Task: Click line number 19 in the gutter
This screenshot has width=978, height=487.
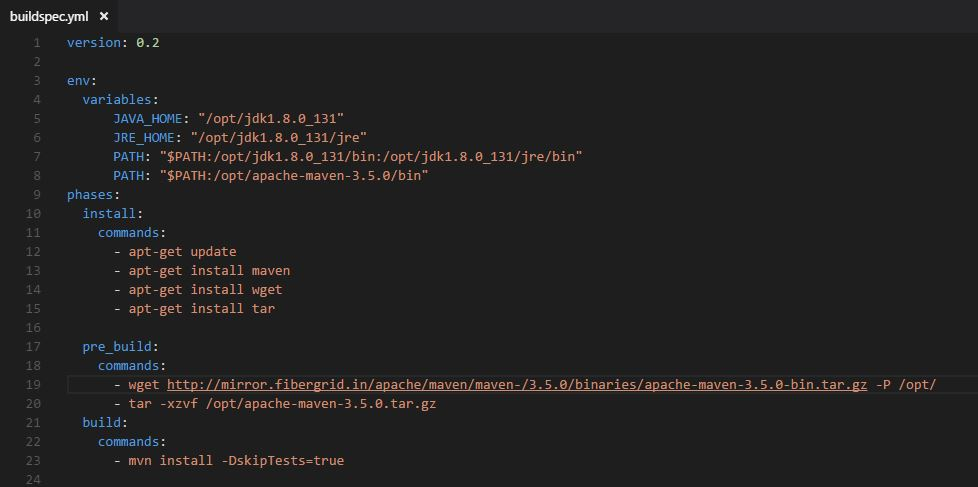Action: tap(34, 385)
